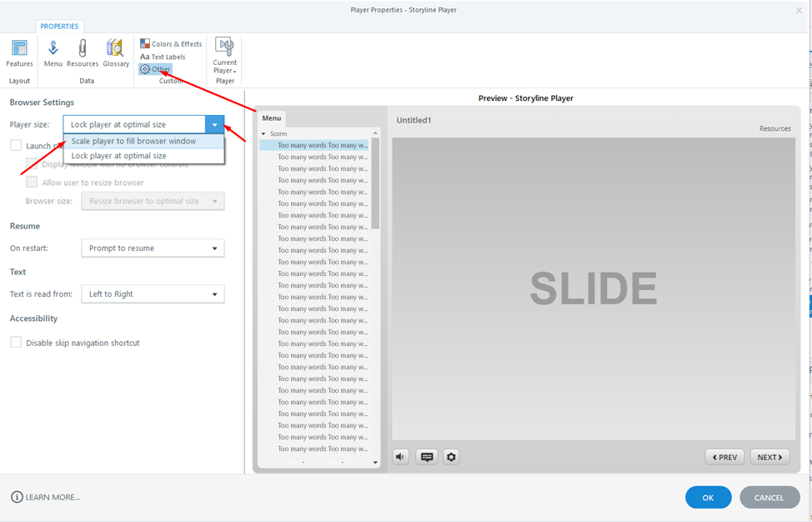
Task: Open the Menu data icon
Action: 53,53
